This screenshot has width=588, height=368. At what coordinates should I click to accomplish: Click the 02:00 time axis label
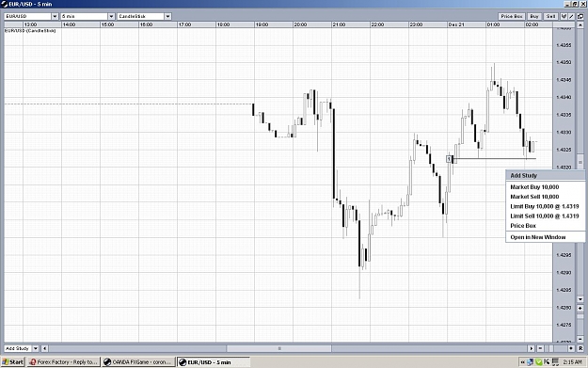click(532, 24)
